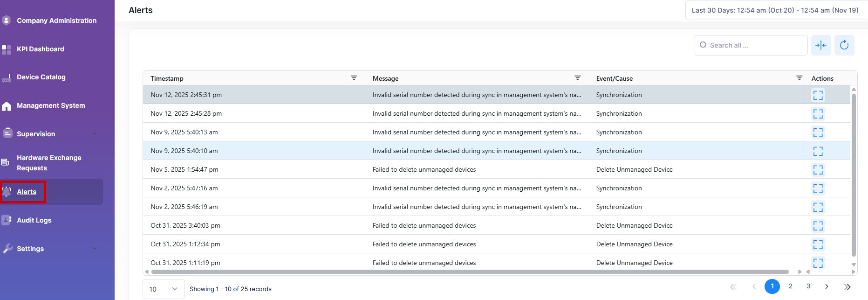Screen dimensions: 868x300
Task: Open Message column filter menu
Action: point(577,78)
